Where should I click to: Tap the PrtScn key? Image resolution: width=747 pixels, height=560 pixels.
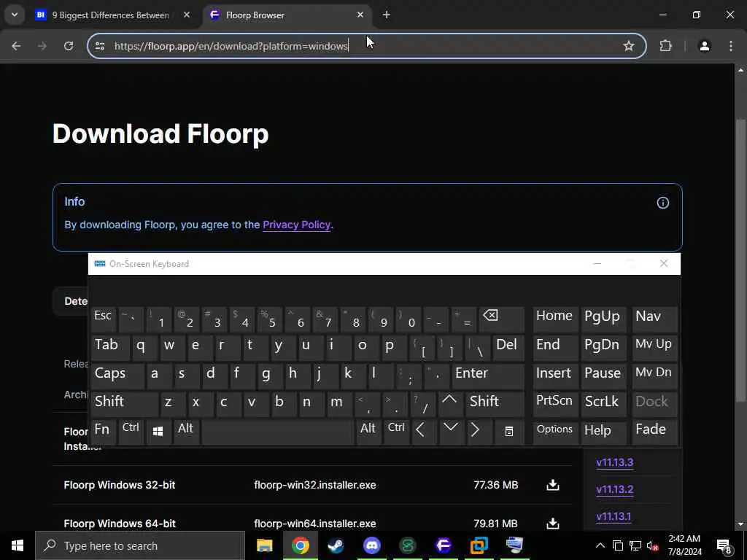click(x=554, y=402)
